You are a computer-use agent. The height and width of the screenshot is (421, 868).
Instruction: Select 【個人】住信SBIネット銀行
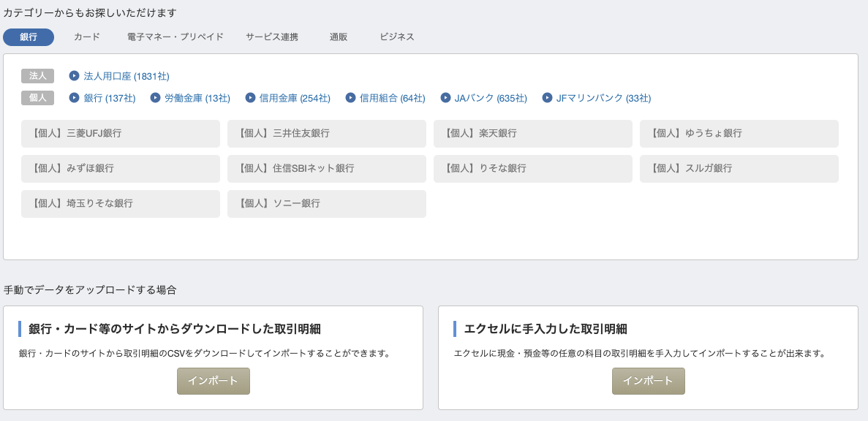327,169
